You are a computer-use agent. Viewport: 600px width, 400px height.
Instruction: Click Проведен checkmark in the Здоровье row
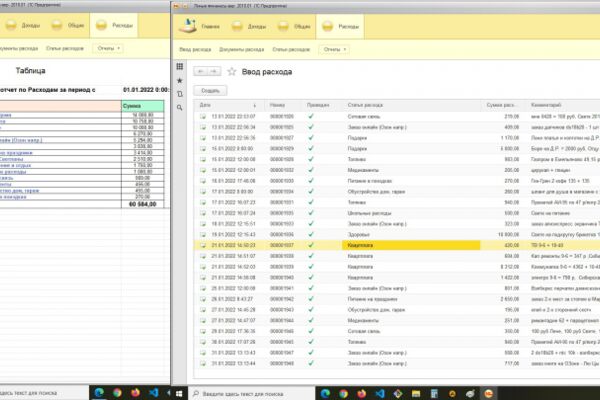tap(311, 234)
